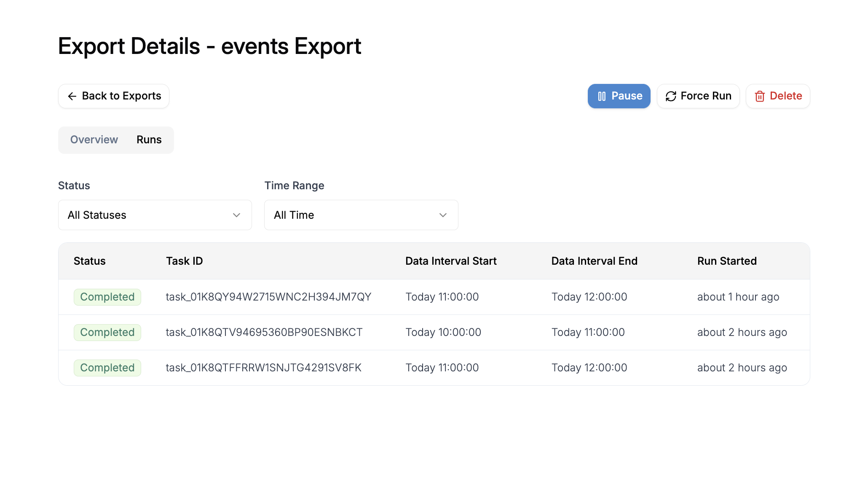The height and width of the screenshot is (478, 868).
Task: Expand the Time Range chevron arrow
Action: pyautogui.click(x=443, y=215)
